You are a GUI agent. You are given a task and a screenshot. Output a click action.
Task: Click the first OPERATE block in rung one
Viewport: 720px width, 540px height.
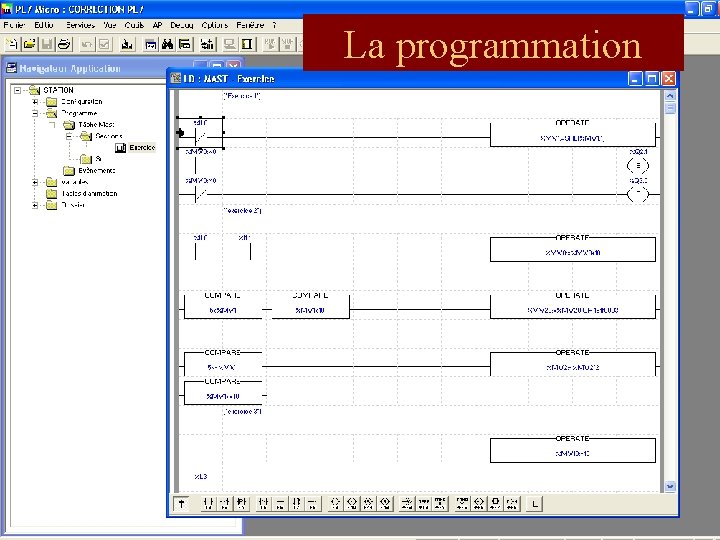coord(573,134)
